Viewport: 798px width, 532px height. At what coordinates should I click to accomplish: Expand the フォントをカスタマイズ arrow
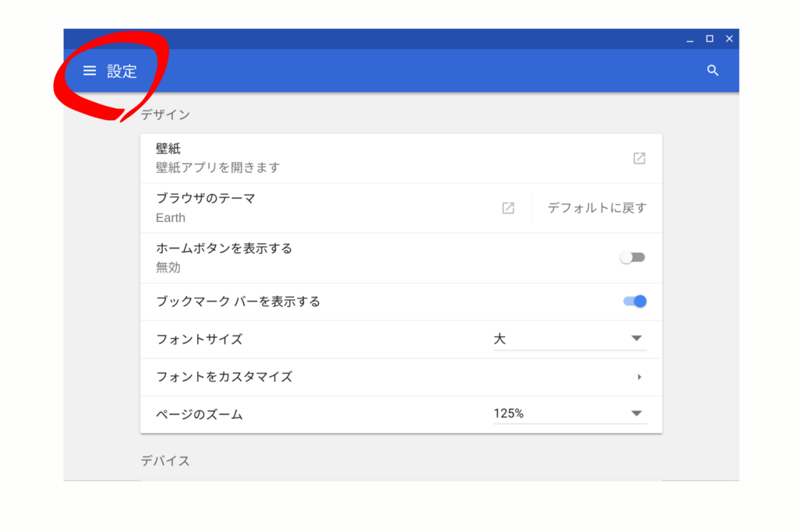click(639, 377)
